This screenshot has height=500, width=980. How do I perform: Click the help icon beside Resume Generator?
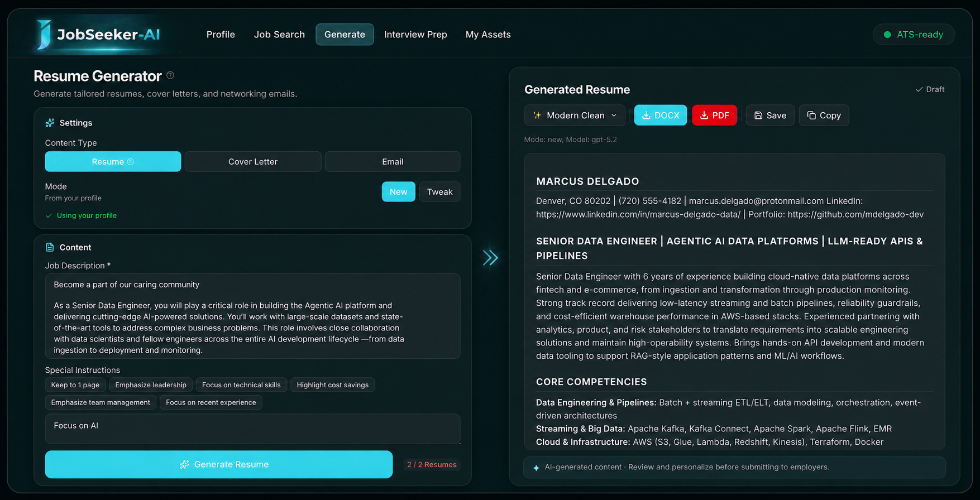(170, 75)
